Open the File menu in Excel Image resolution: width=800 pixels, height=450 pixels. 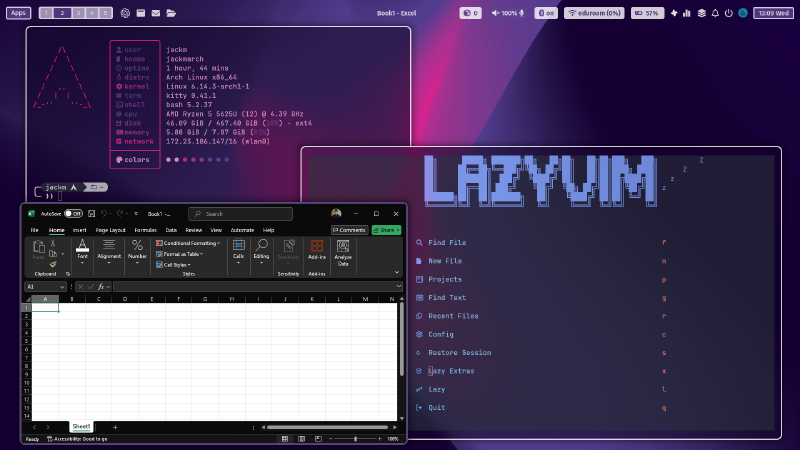pos(34,230)
